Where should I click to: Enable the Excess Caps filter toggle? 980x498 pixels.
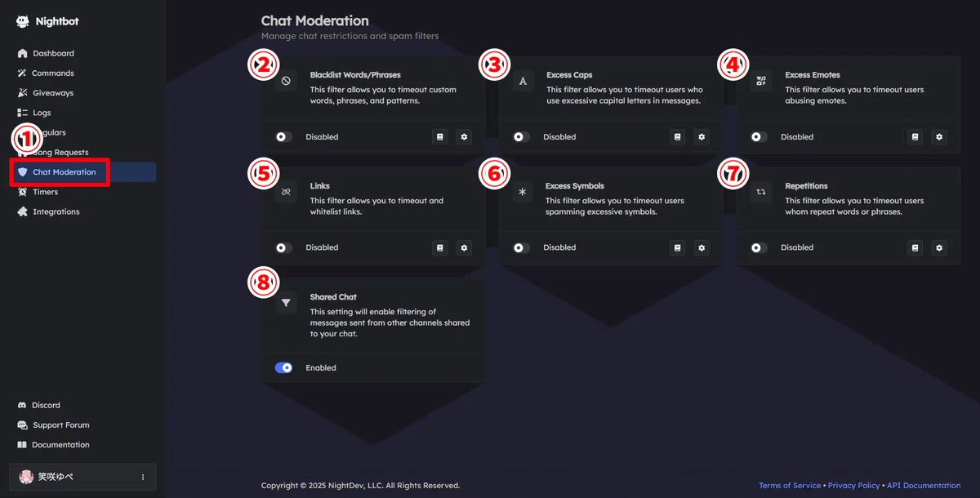520,137
